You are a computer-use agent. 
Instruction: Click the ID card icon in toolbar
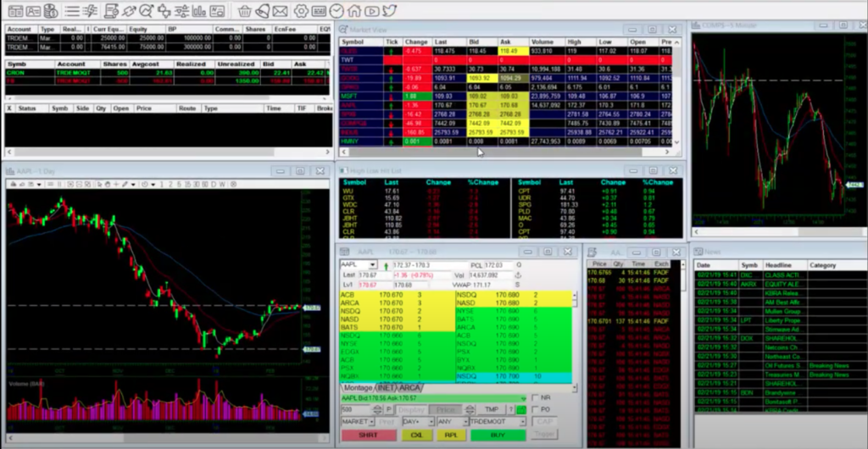[33, 11]
